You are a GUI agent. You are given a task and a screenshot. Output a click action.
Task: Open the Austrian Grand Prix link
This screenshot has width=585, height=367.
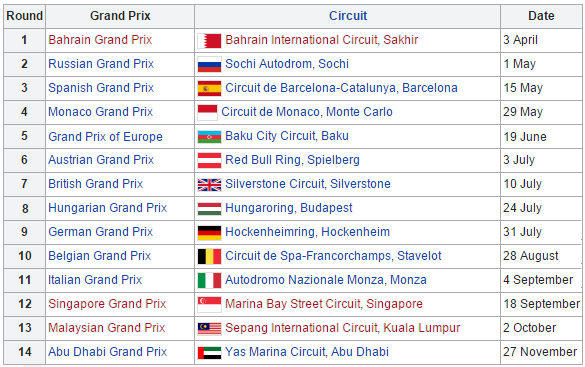101,160
